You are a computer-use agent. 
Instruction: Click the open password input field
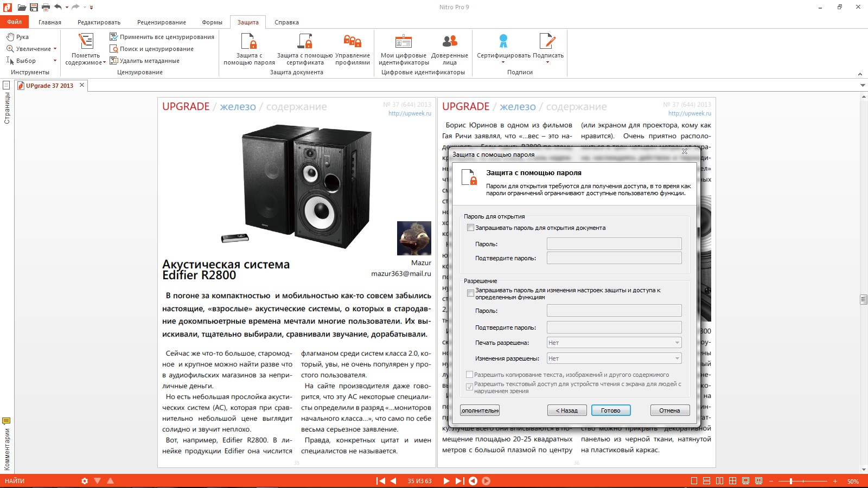(x=614, y=244)
